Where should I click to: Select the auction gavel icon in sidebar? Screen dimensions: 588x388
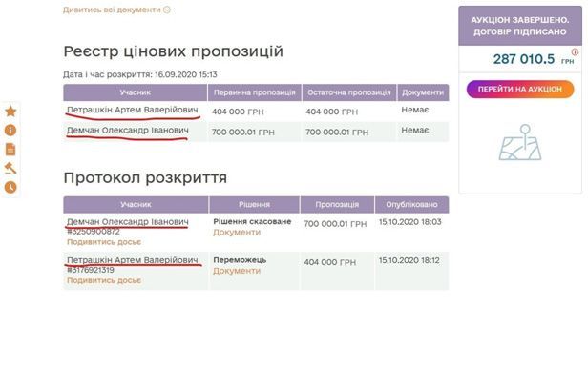pyautogui.click(x=10, y=168)
